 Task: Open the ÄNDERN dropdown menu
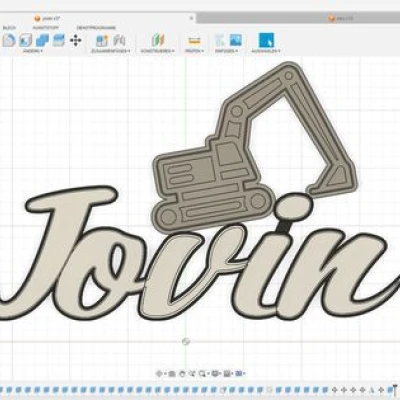pos(32,51)
